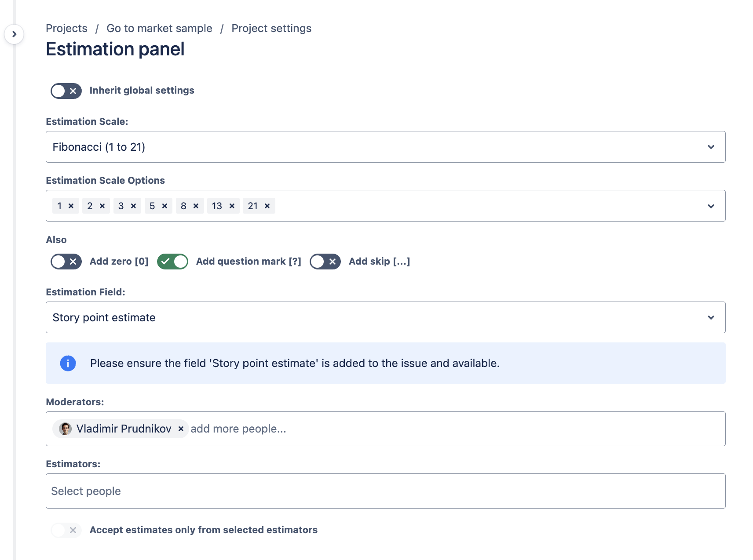Expand the Estimation Scale Options chevron
The width and height of the screenshot is (753, 560).
pyautogui.click(x=711, y=206)
